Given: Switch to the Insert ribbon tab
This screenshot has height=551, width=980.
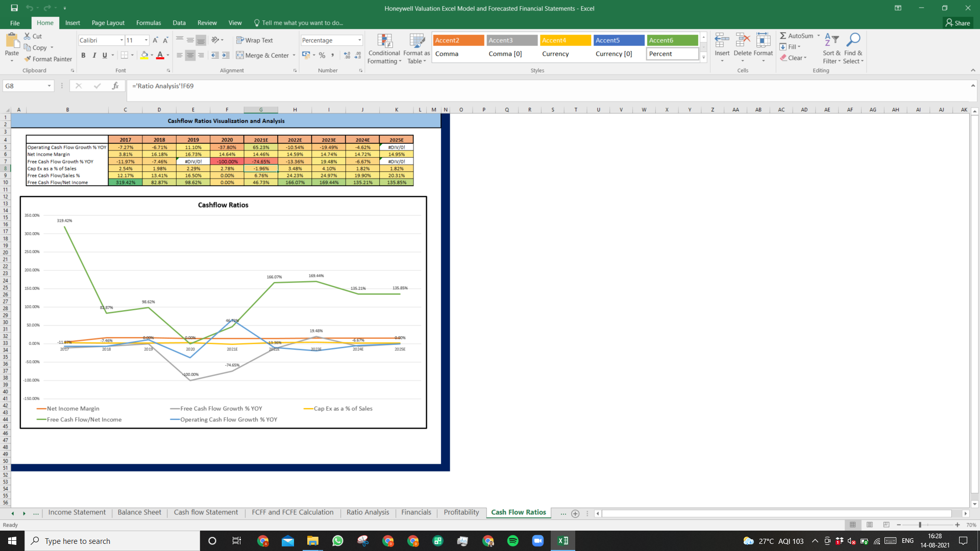Looking at the screenshot, I should tap(72, 23).
